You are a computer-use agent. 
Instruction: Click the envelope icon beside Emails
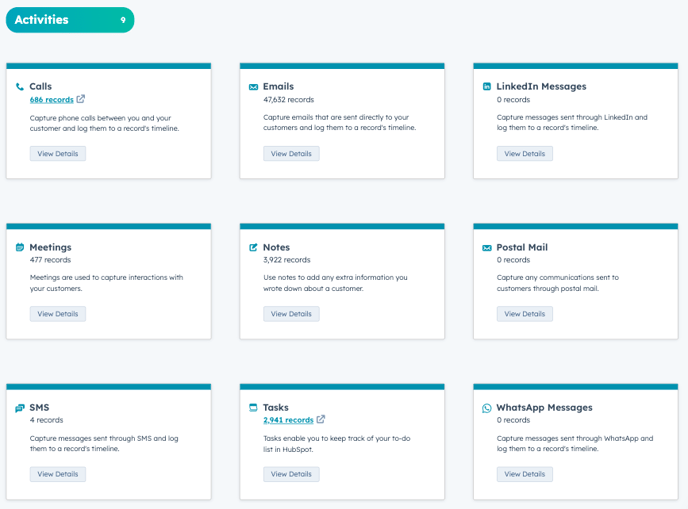click(254, 87)
